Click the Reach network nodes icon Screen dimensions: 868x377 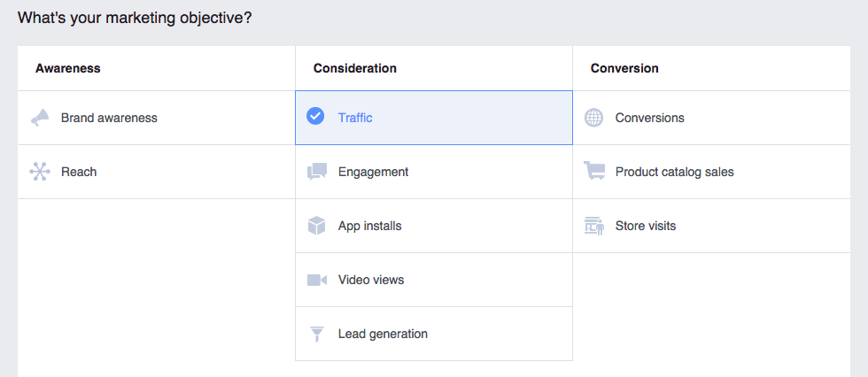click(x=40, y=172)
